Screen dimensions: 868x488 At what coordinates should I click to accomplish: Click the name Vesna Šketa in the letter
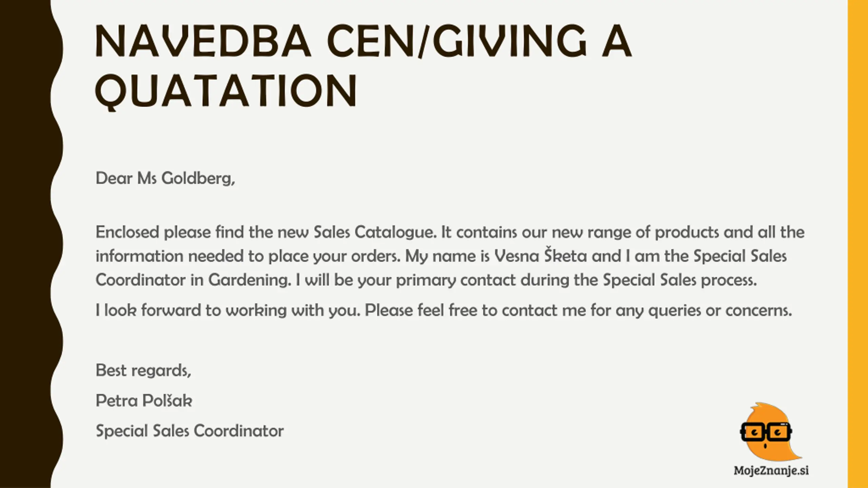click(x=540, y=256)
